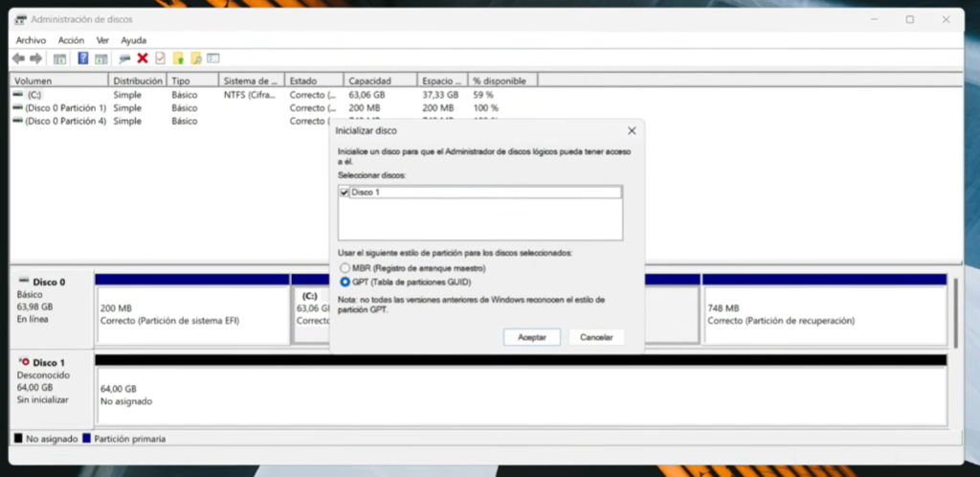
Task: Click the properties checkmark sheet icon
Action: [160, 58]
